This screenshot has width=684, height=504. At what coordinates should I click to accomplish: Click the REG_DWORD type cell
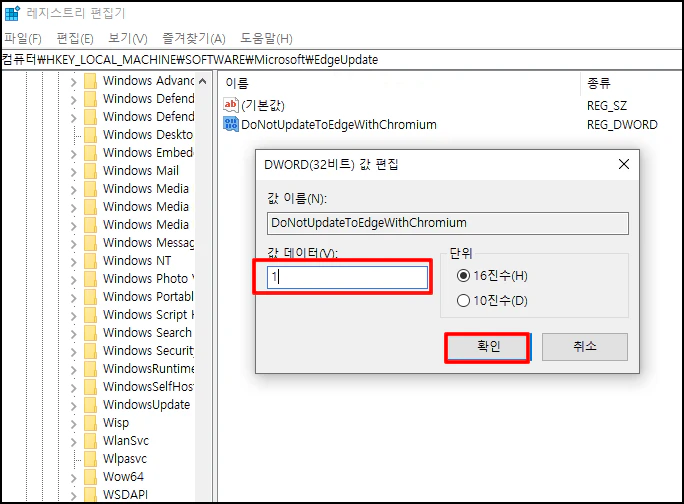(622, 125)
